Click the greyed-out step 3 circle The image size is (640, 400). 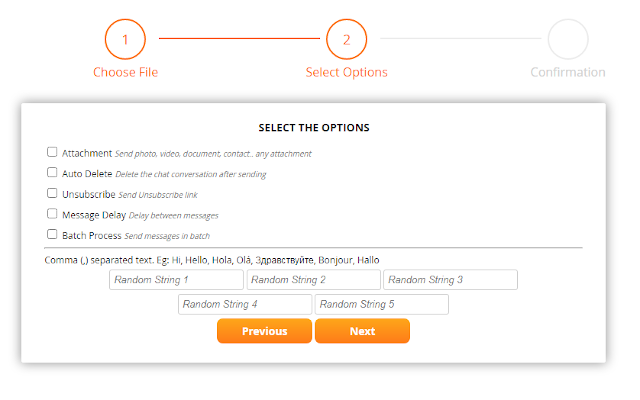point(567,40)
